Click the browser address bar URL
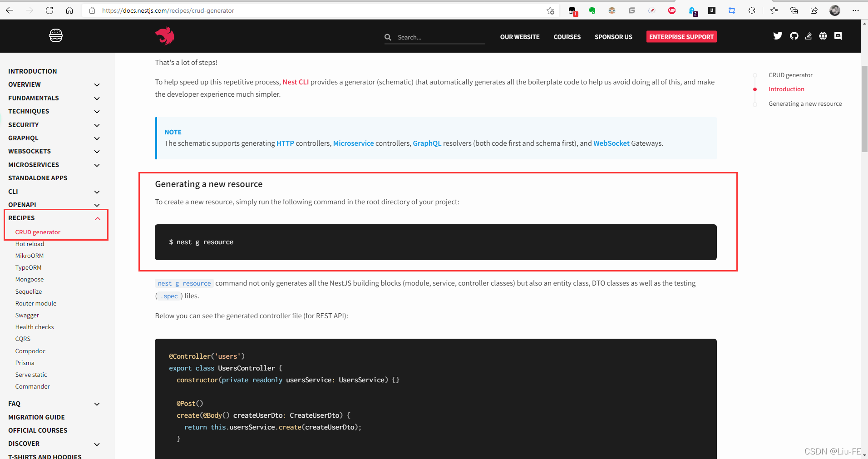This screenshot has width=868, height=459. coord(168,10)
